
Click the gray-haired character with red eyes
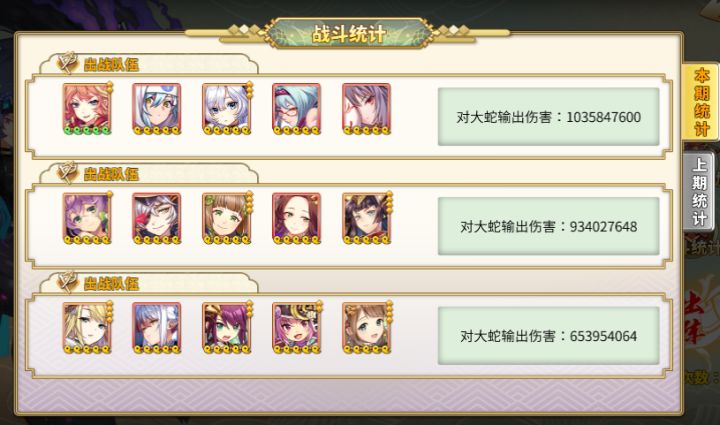click(x=366, y=109)
